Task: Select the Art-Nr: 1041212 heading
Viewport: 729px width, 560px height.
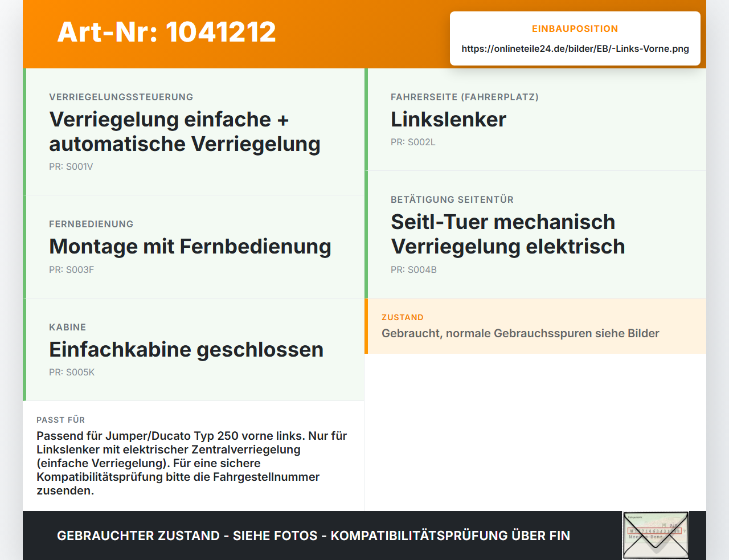Action: click(167, 32)
